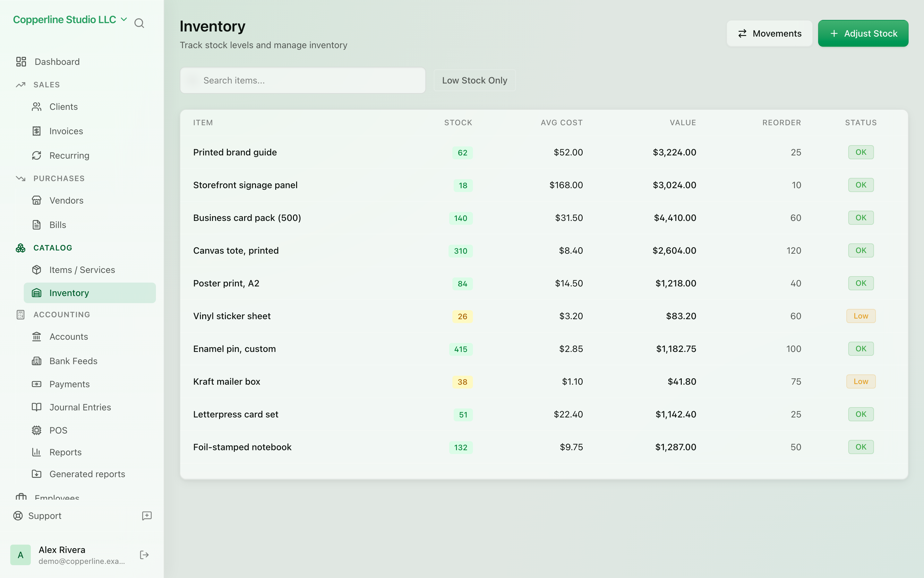The height and width of the screenshot is (578, 924).
Task: Click the Alex Rivera user profile
Action: click(69, 555)
